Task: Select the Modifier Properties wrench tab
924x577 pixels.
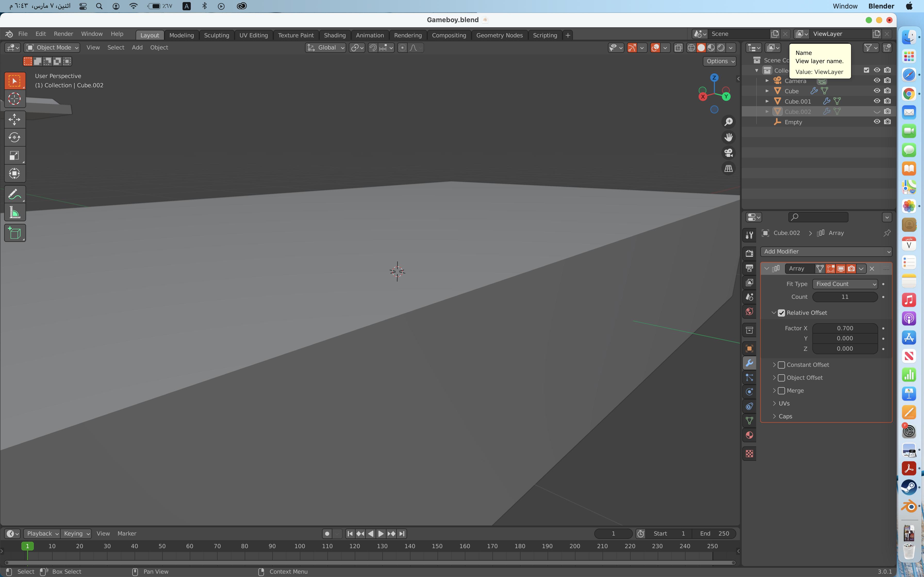Action: [749, 363]
